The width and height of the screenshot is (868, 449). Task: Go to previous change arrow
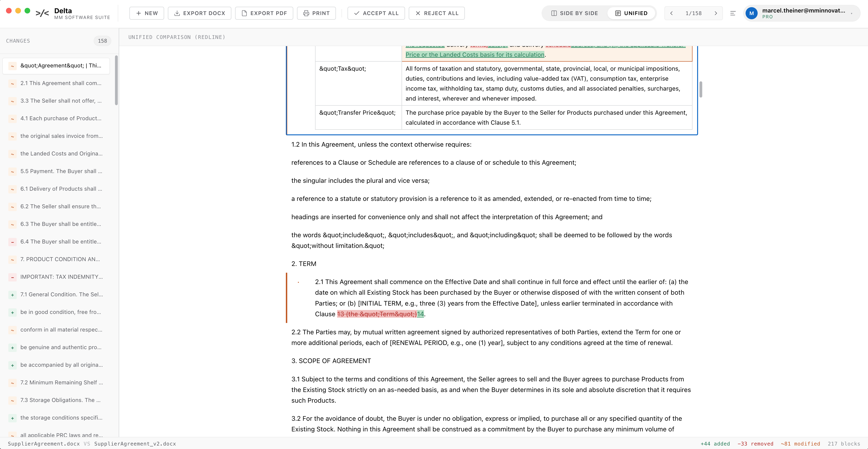(x=672, y=13)
